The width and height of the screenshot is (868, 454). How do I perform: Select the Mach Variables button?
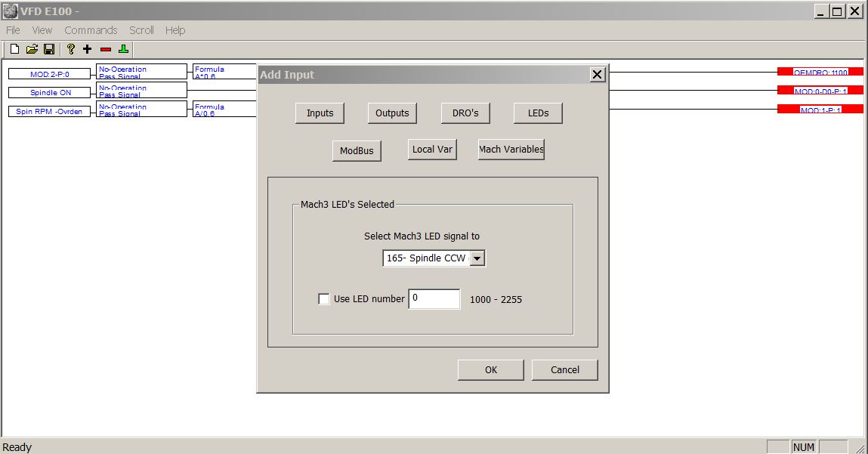pos(511,149)
